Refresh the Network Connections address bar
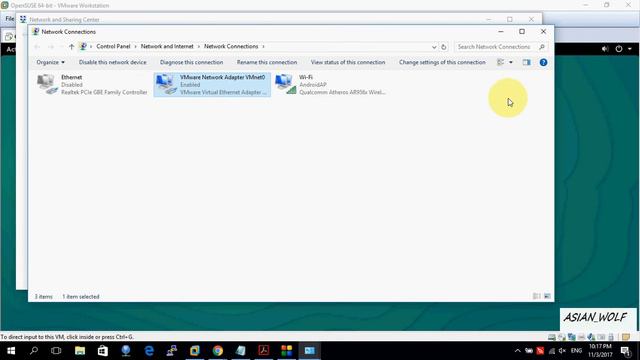This screenshot has height=360, width=640. [x=444, y=47]
